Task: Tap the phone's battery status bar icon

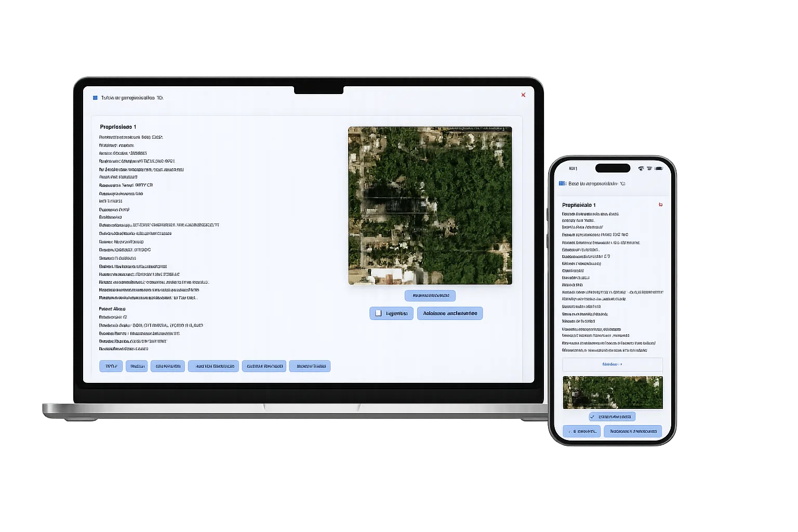Action: [x=659, y=168]
